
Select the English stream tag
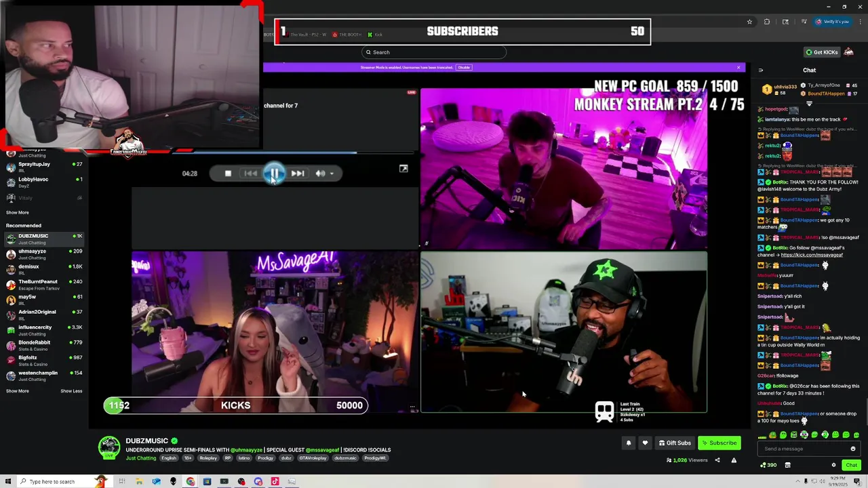pos(169,458)
